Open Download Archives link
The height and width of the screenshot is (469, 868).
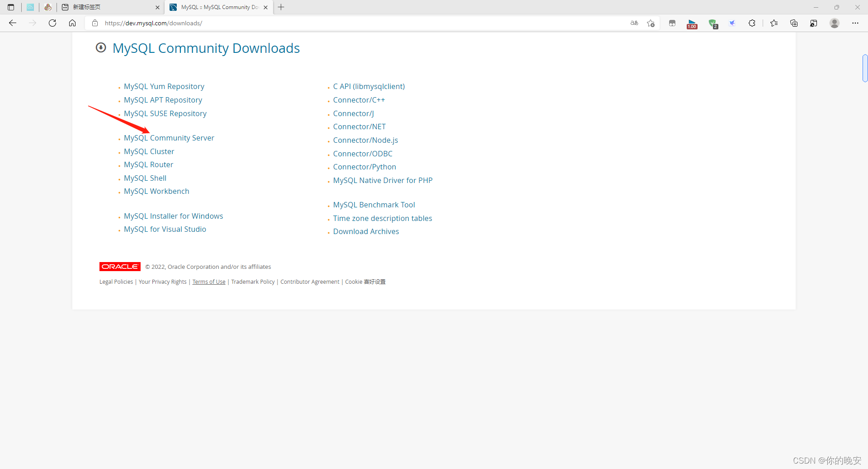click(366, 231)
